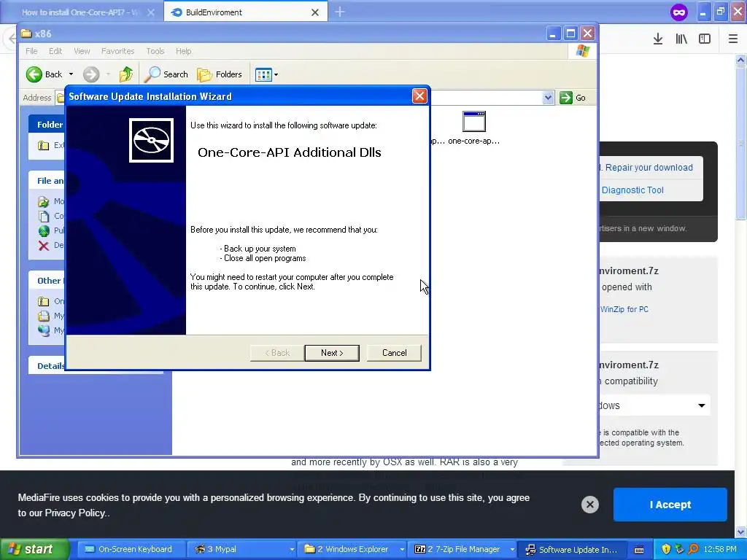747x560 pixels.
Task: Click the My Network Places icon in Other Places
Action: coord(44,330)
